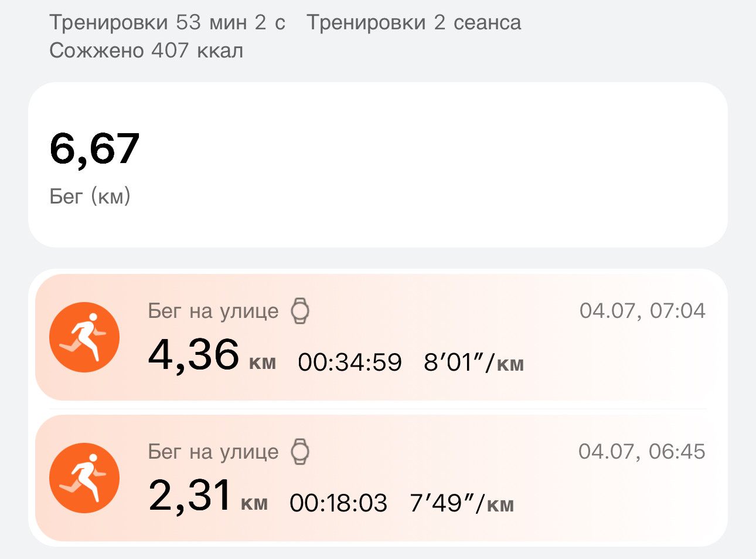This screenshot has width=756, height=559.
Task: Select the 6,67 total running distance card
Action: coord(378,165)
